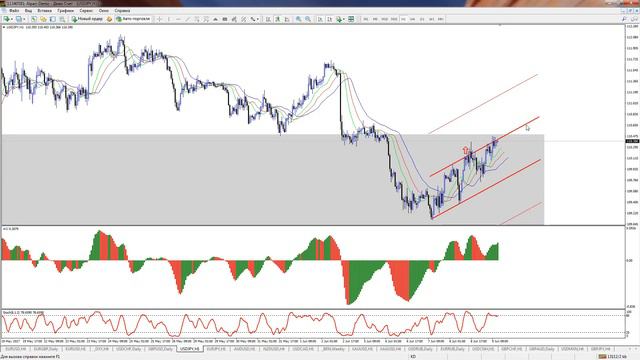Select the M1 timeframe button
This screenshot has height=360, width=640.
tap(366, 19)
